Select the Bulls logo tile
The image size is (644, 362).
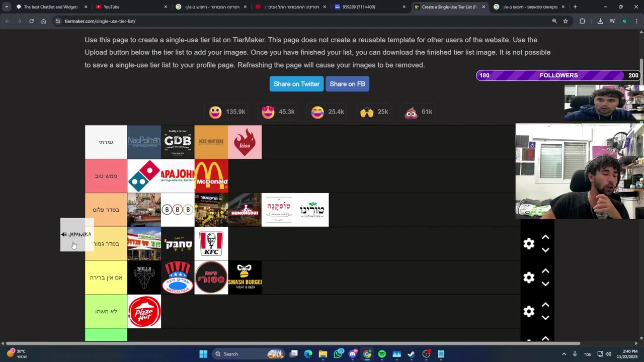(144, 278)
